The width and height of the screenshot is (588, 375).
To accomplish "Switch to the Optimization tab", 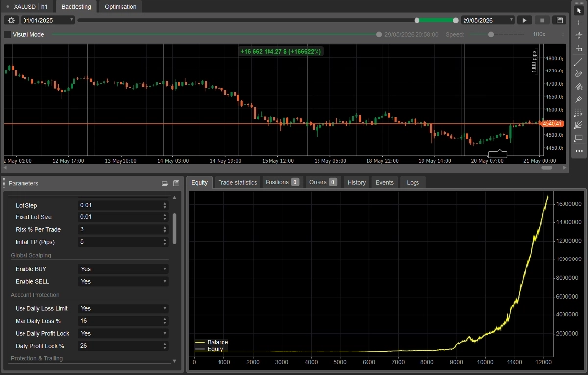I will pos(121,7).
